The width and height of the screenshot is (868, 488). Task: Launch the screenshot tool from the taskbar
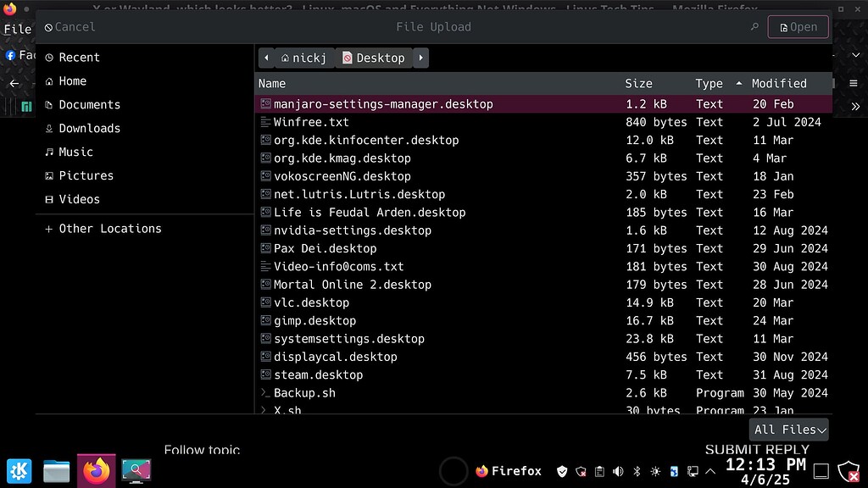click(x=136, y=470)
